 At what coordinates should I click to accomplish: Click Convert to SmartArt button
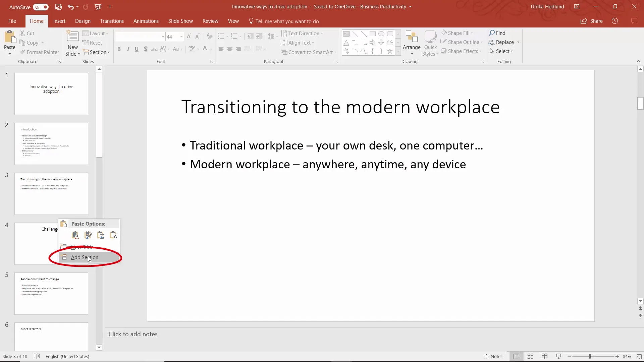point(308,52)
